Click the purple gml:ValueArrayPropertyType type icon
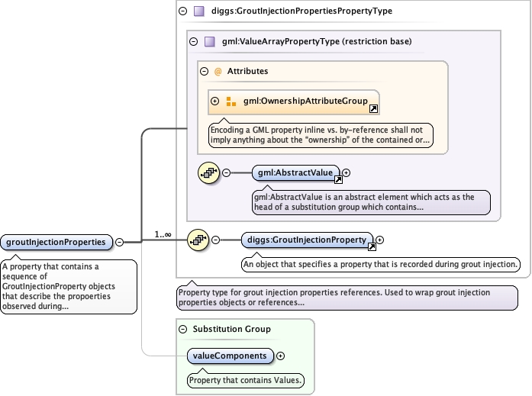This screenshot has width=532, height=396. pyautogui.click(x=209, y=42)
